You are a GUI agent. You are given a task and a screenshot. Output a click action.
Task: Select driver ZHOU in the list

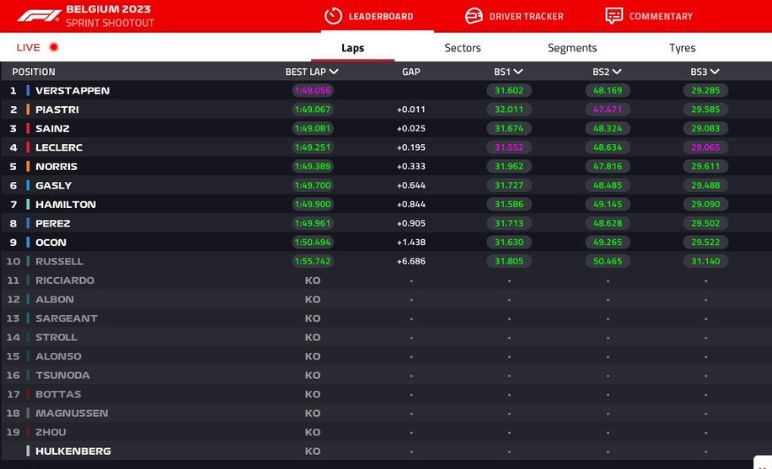51,432
